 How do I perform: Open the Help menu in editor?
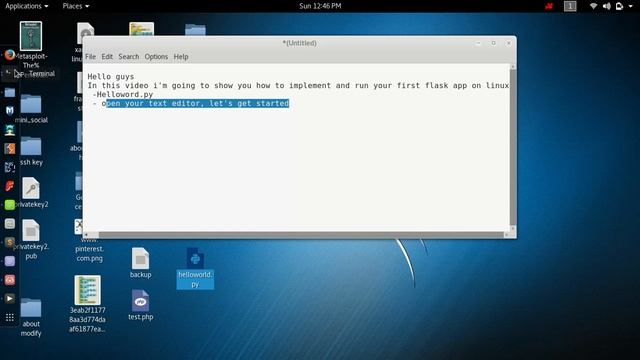[x=181, y=57]
